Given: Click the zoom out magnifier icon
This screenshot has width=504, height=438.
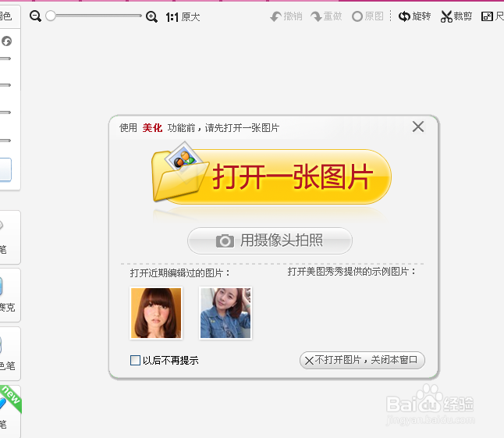Looking at the screenshot, I should point(35,16).
